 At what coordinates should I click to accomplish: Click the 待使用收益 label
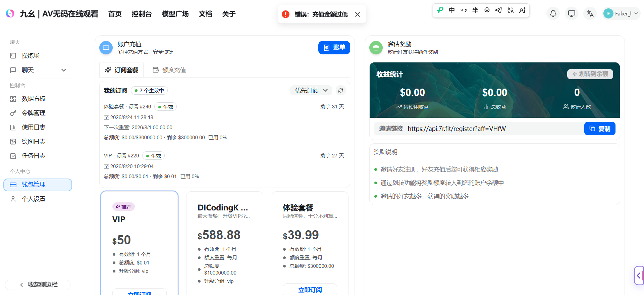point(413,107)
